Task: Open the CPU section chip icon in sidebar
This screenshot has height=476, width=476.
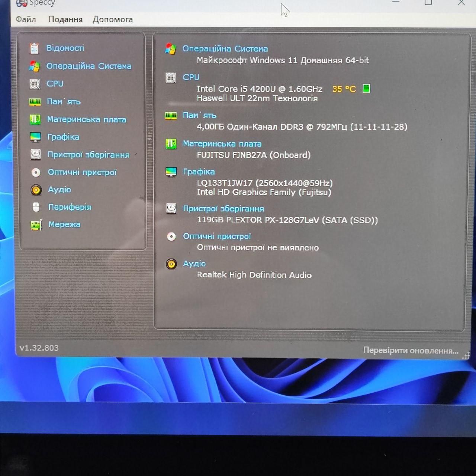Action: click(x=35, y=84)
